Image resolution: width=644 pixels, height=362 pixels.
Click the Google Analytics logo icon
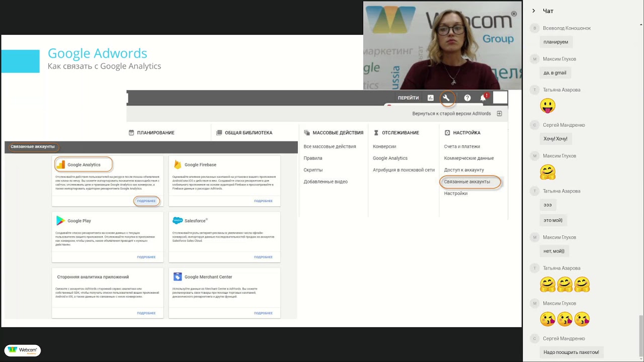[x=61, y=164]
